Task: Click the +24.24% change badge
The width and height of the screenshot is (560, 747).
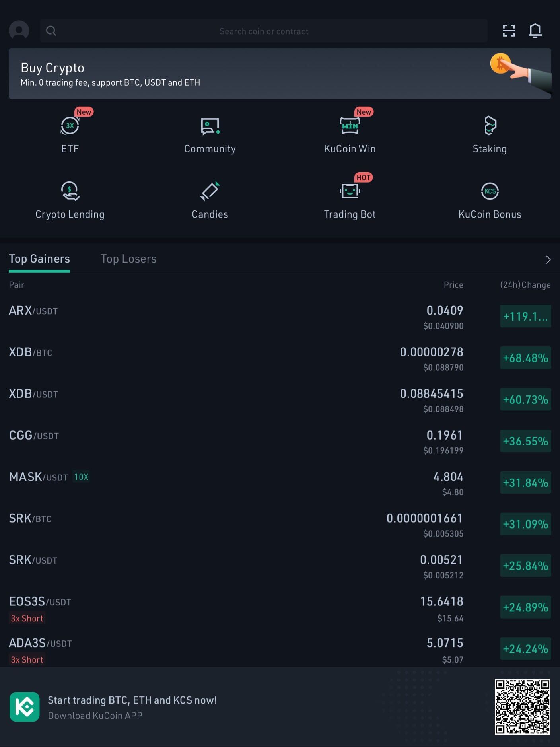Action: coord(525,649)
